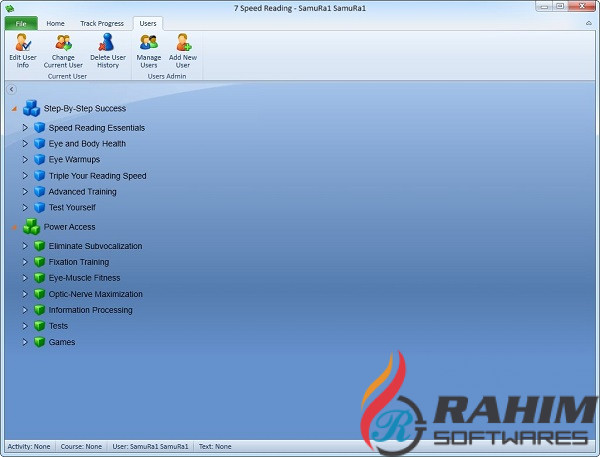Select the Step-By-Step Success heading
This screenshot has height=457, width=600.
click(x=85, y=108)
